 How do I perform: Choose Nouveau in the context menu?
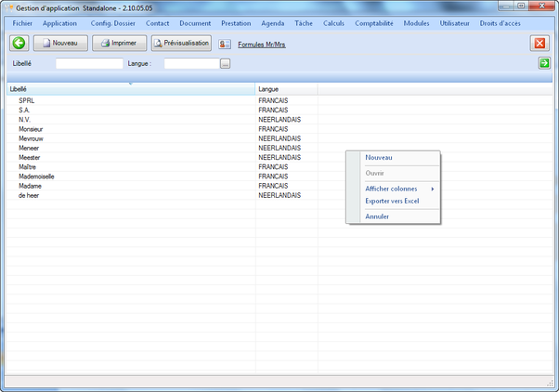pos(379,158)
